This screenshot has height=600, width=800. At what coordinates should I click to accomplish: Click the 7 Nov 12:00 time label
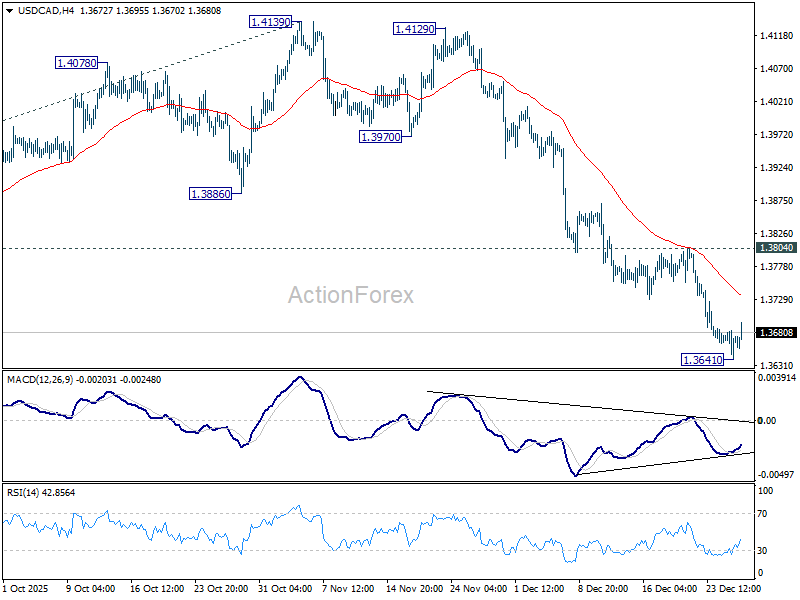348,588
